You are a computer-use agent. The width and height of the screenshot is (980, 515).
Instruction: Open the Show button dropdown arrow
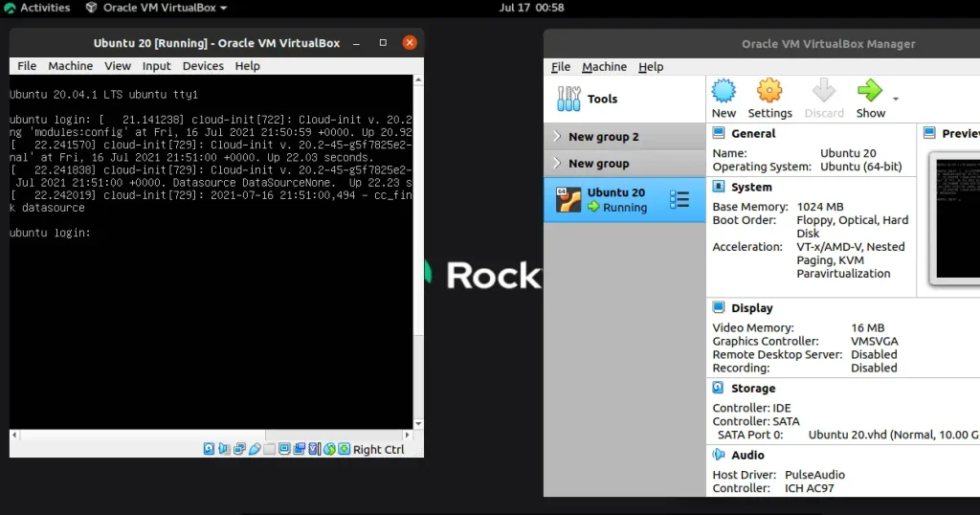point(896,99)
